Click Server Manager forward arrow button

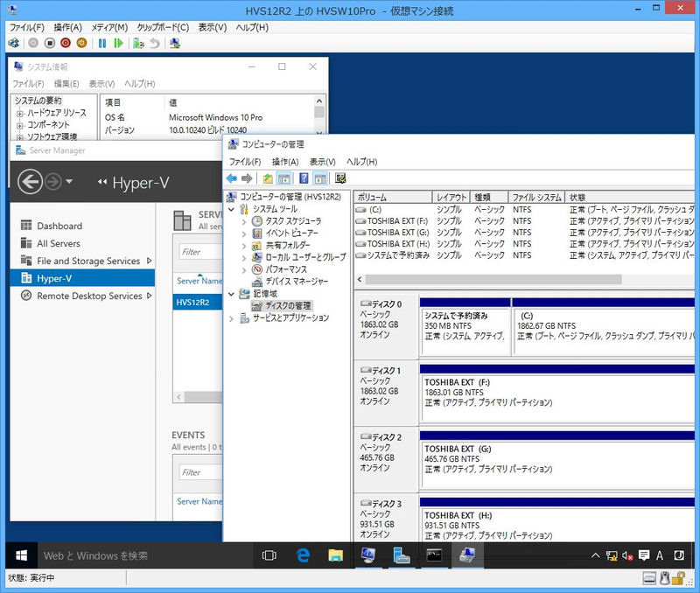[x=53, y=182]
